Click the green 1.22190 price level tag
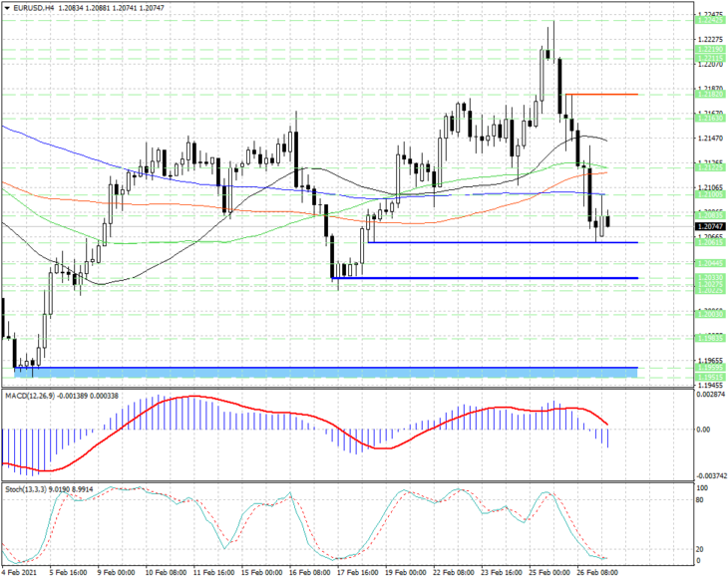Screen dimensions: 728x581 coord(710,49)
